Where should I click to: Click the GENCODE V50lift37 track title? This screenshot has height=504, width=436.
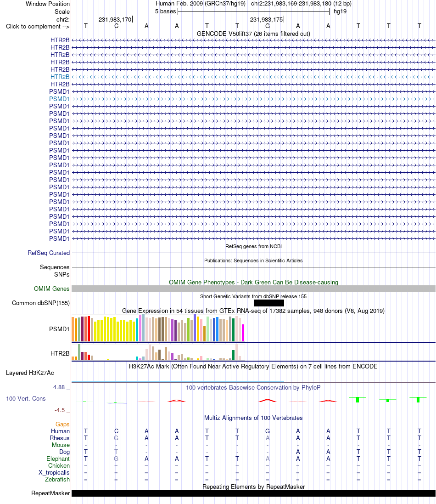[253, 34]
